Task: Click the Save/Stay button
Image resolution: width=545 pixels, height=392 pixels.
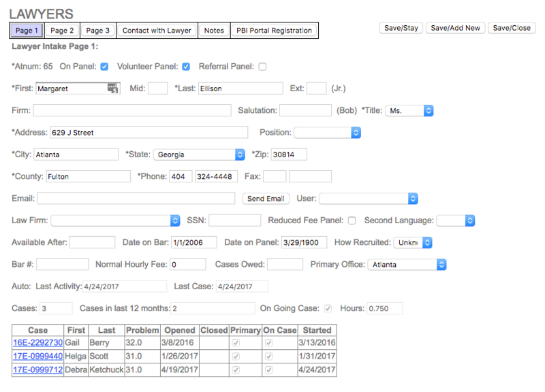Action: pyautogui.click(x=401, y=27)
